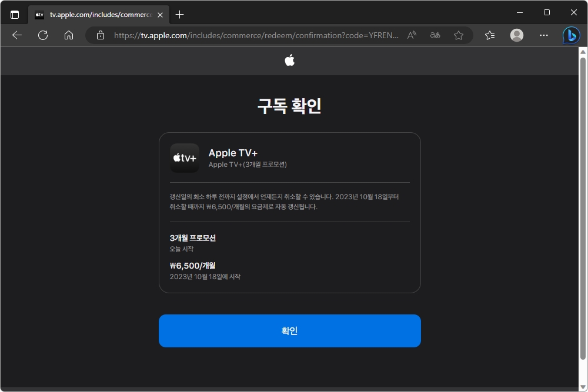This screenshot has width=588, height=392.
Task: Open the tab actions menu icon
Action: [15, 15]
